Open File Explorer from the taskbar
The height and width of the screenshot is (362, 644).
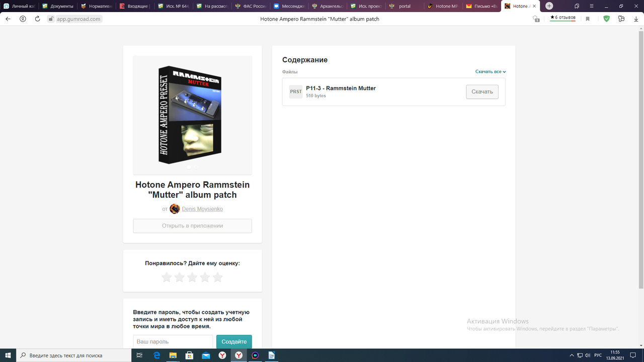click(173, 355)
